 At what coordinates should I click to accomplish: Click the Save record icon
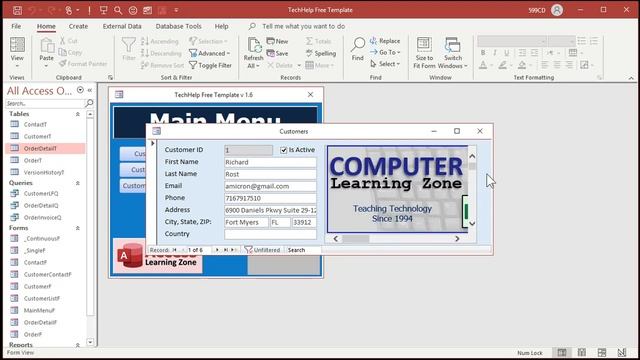270,53
